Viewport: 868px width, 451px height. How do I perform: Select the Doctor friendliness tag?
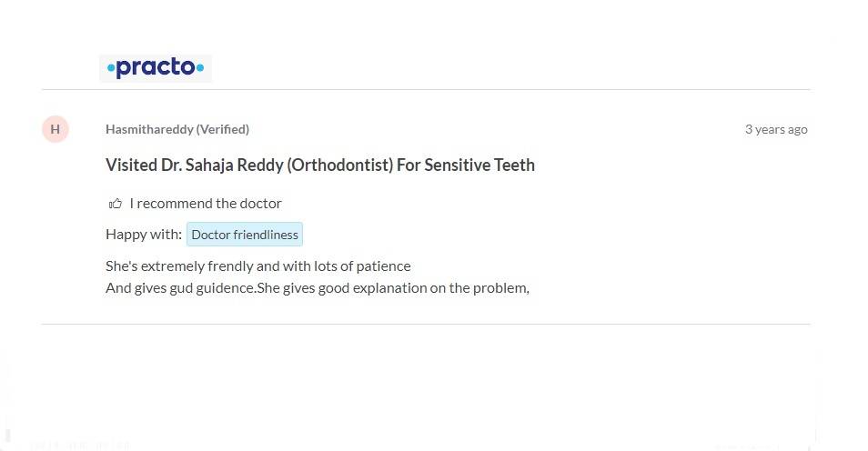[x=244, y=235]
